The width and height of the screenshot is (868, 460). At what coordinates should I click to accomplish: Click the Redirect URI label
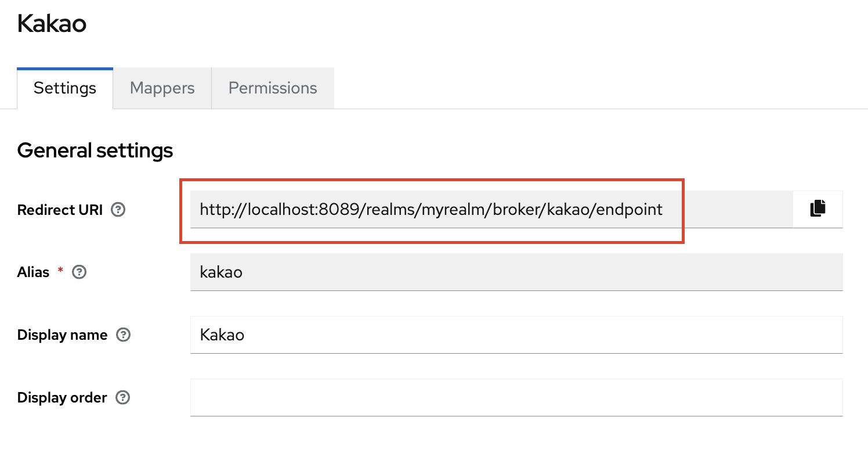pyautogui.click(x=60, y=210)
